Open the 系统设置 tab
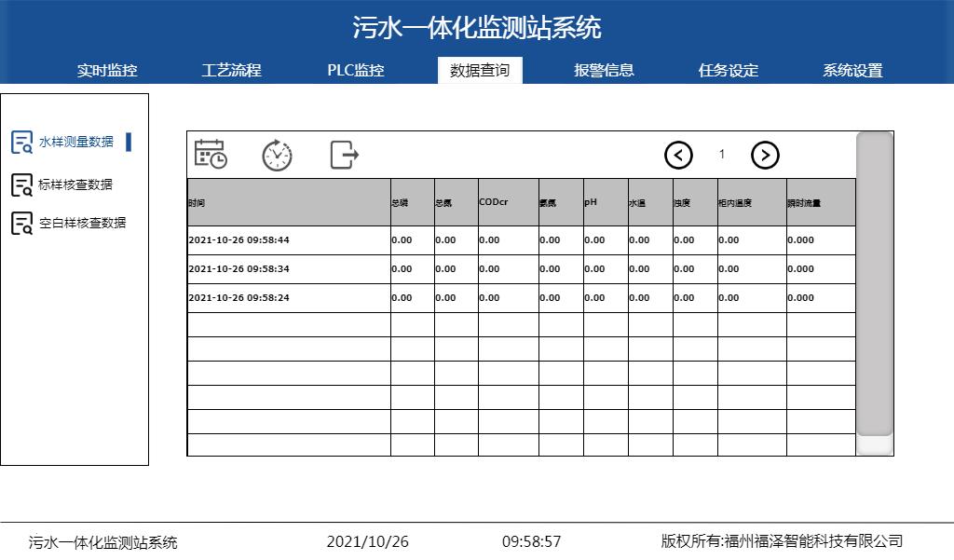The width and height of the screenshot is (954, 560). click(x=852, y=71)
